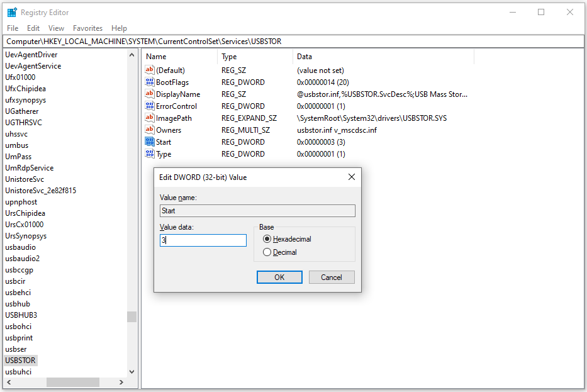Select the usbohci key in the tree
Screen dimensions: 587x392
pyautogui.click(x=18, y=327)
